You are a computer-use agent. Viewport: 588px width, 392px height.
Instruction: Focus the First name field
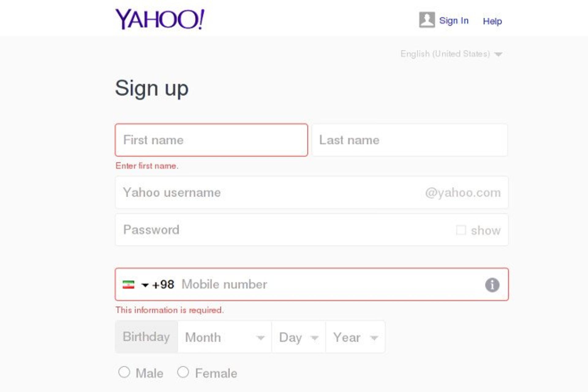pos(211,140)
